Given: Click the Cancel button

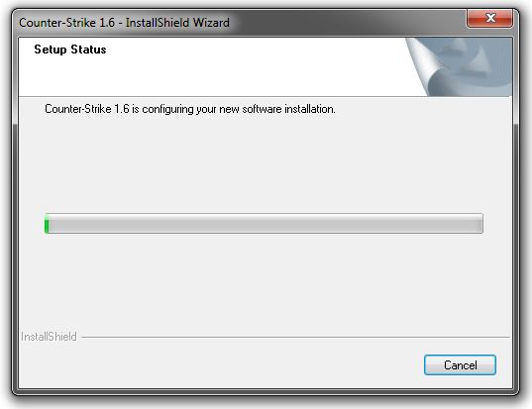Looking at the screenshot, I should point(460,364).
